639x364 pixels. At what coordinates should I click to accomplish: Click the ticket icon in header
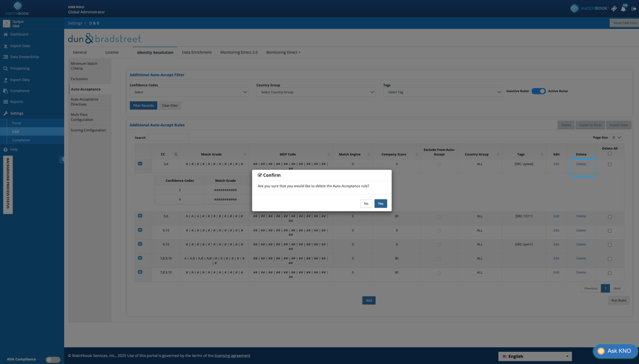(x=614, y=8)
